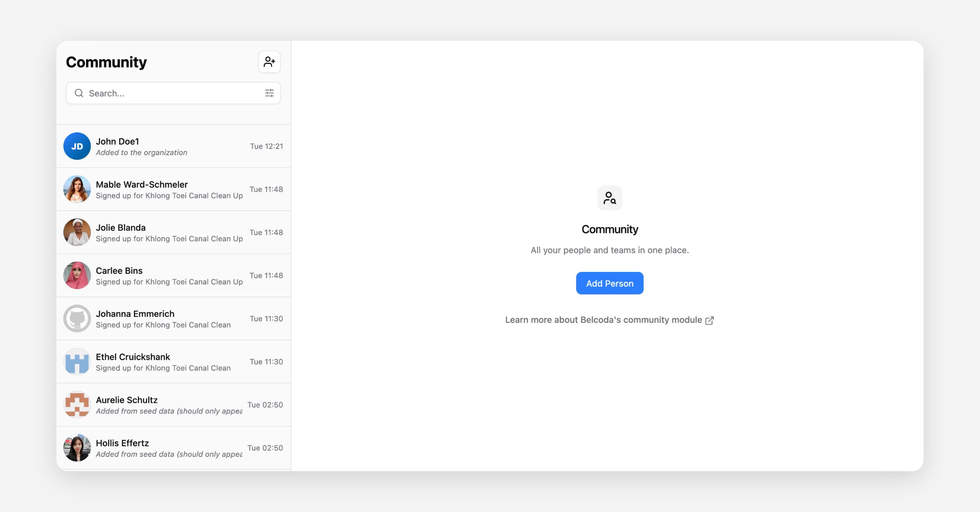The height and width of the screenshot is (512, 980).
Task: Click Hollis Effertz's profile photo
Action: pyautogui.click(x=77, y=448)
